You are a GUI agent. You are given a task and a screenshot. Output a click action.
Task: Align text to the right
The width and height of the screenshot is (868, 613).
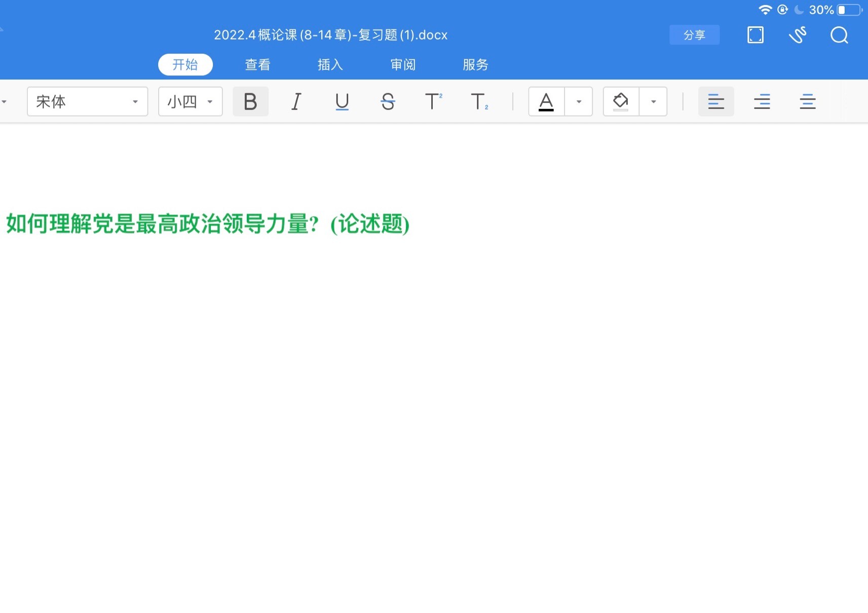(762, 102)
